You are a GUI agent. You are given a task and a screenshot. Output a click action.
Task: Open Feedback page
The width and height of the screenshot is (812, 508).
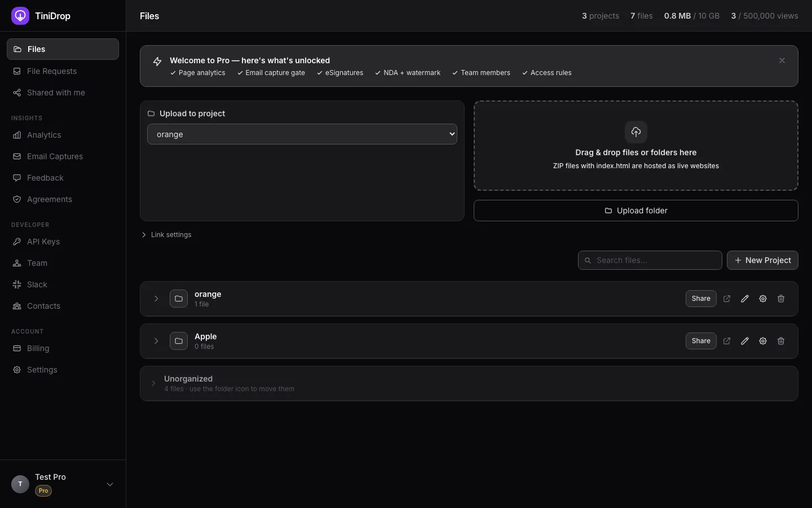click(63, 178)
